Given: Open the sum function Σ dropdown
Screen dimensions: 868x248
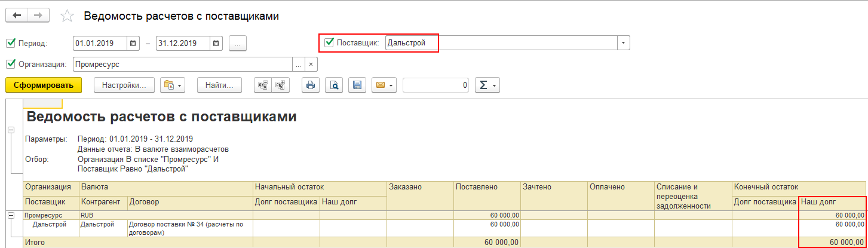Looking at the screenshot, I should coord(487,85).
